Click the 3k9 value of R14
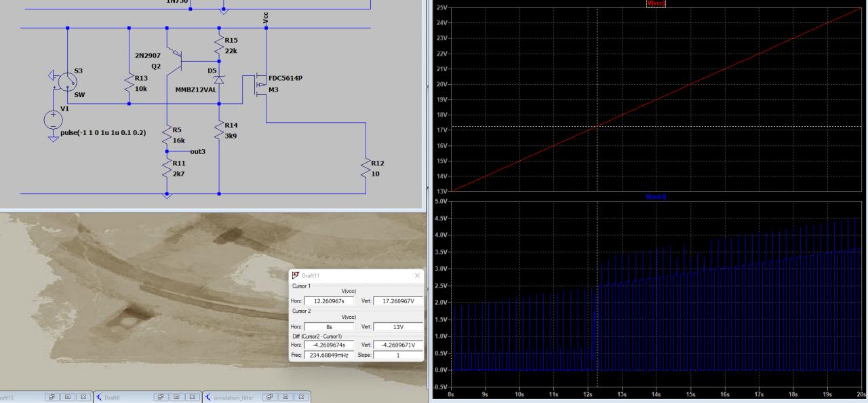Image resolution: width=868 pixels, height=403 pixels. pos(231,136)
